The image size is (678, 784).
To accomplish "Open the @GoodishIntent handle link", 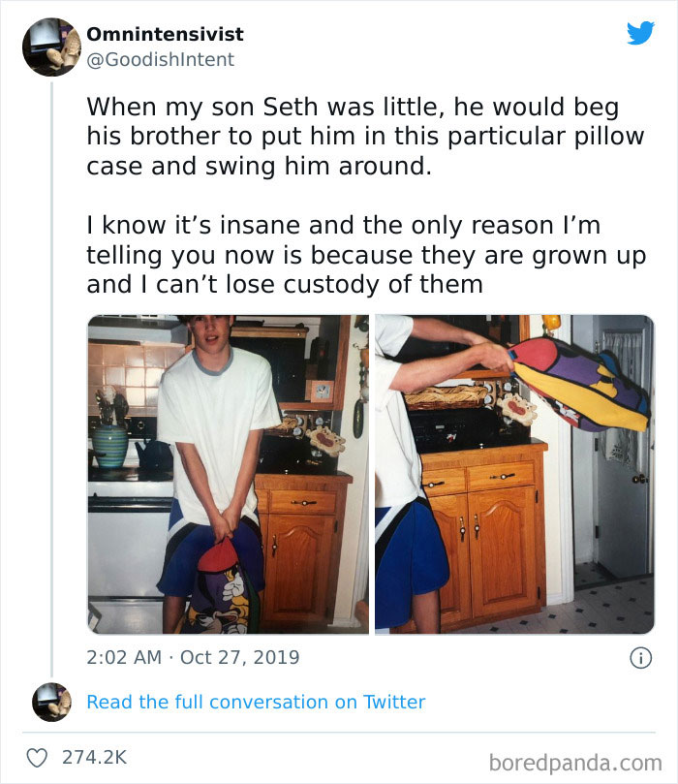I will (x=160, y=59).
